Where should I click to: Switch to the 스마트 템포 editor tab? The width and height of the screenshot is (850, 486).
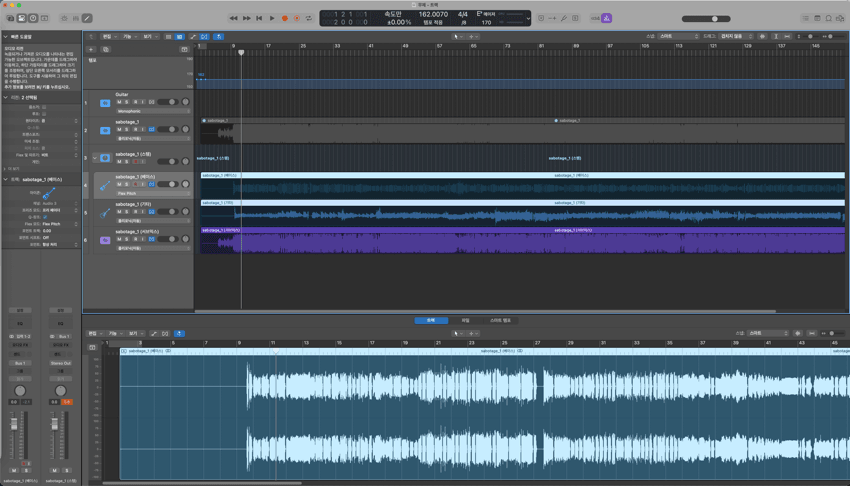pyautogui.click(x=500, y=321)
